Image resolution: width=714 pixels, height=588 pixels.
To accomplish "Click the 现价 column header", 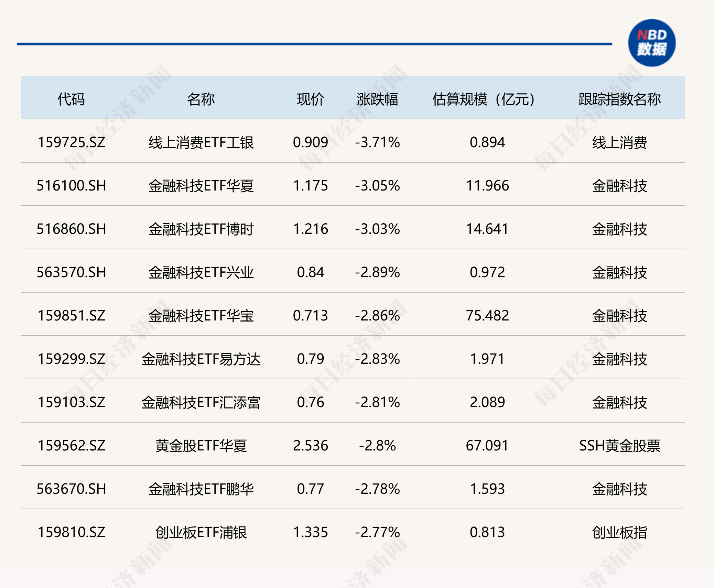I will (x=310, y=99).
